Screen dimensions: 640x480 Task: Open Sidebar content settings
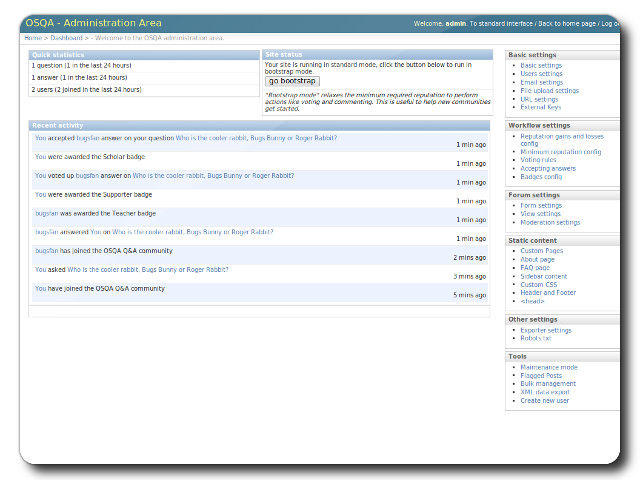(x=543, y=276)
